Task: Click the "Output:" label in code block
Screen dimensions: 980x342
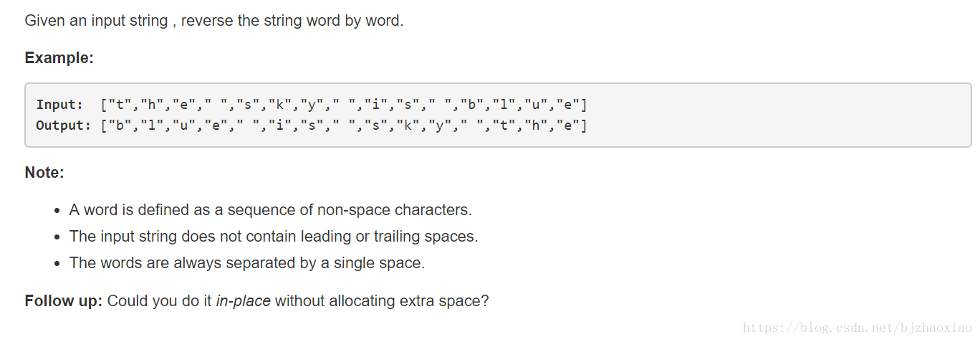Action: point(64,125)
